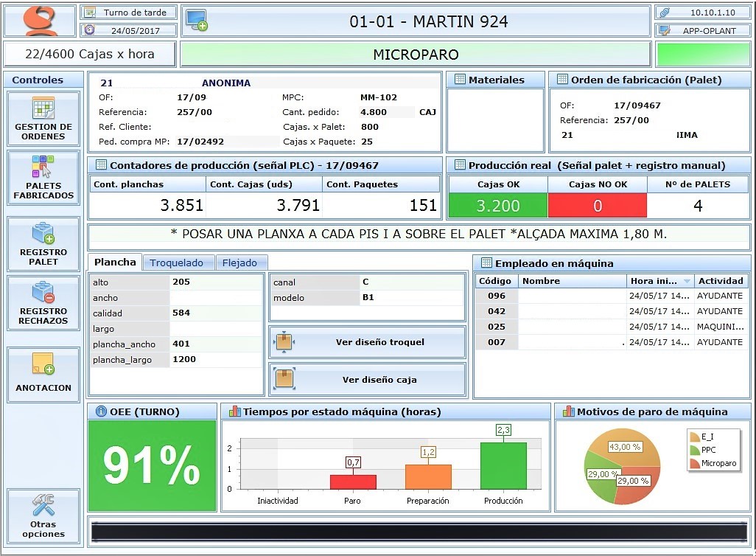Click the Otras opciones wrench icon
Image resolution: width=756 pixels, height=556 pixels.
(43, 504)
